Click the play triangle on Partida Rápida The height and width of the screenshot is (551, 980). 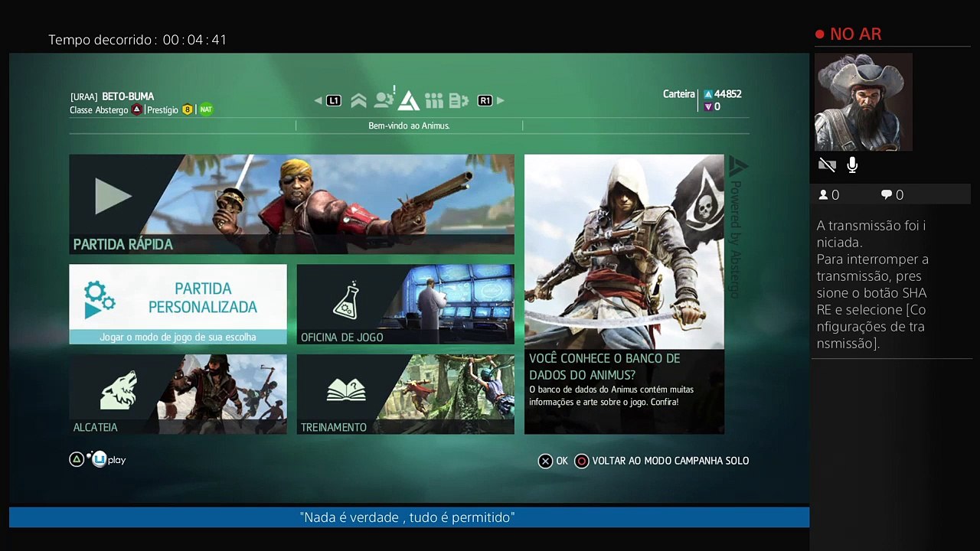coord(113,196)
